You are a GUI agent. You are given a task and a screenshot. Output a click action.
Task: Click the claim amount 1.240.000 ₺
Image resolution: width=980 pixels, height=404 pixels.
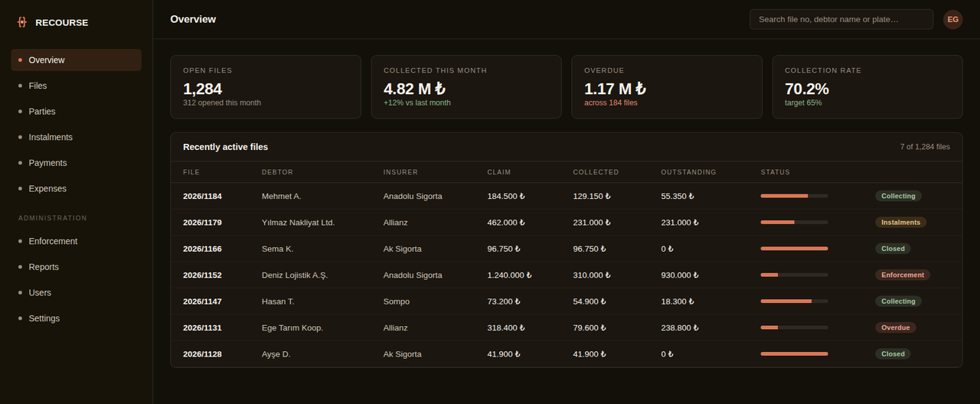(509, 275)
